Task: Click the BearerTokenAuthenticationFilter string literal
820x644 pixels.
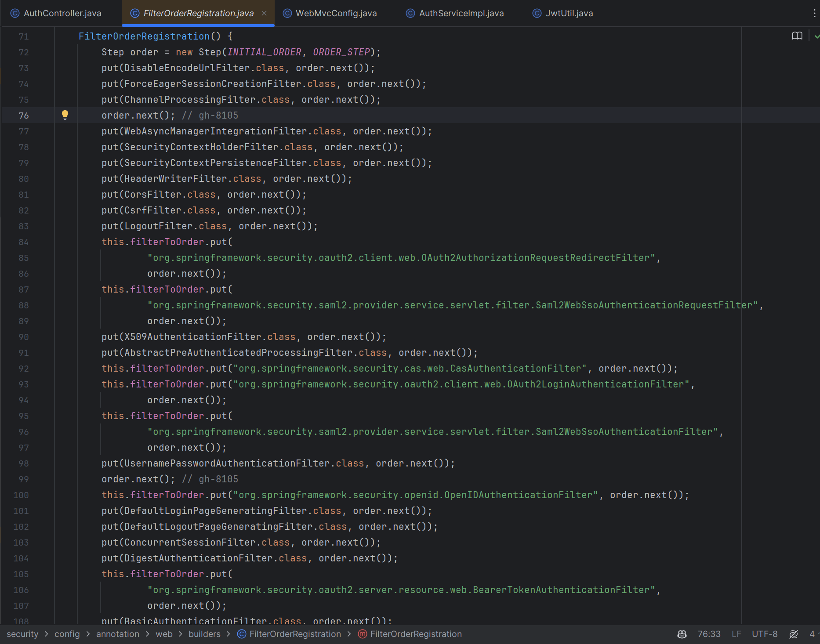Action: pyautogui.click(x=402, y=590)
